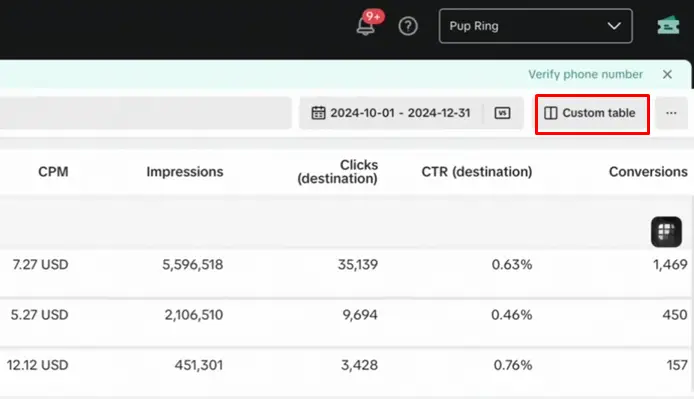Sort by the Conversions column header

click(x=648, y=171)
